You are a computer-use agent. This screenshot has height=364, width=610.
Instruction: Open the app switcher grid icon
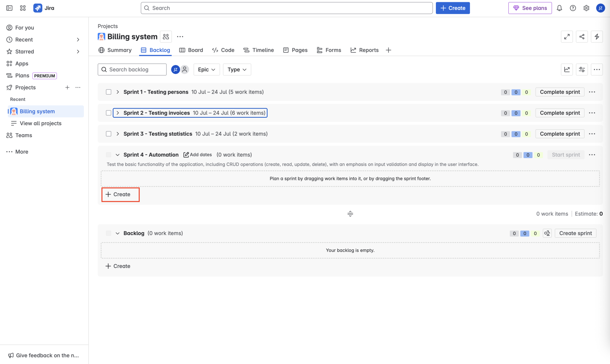[x=23, y=8]
